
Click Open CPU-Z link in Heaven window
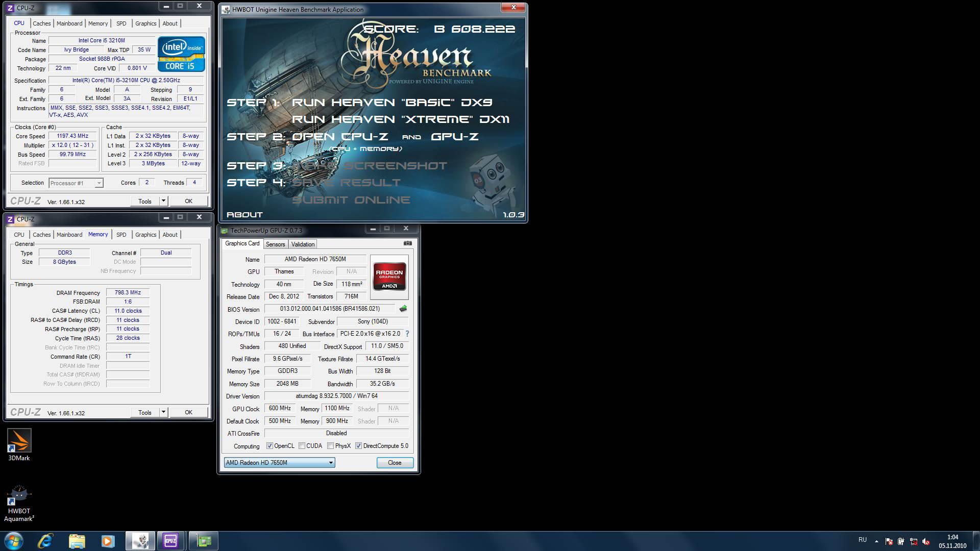(x=340, y=137)
